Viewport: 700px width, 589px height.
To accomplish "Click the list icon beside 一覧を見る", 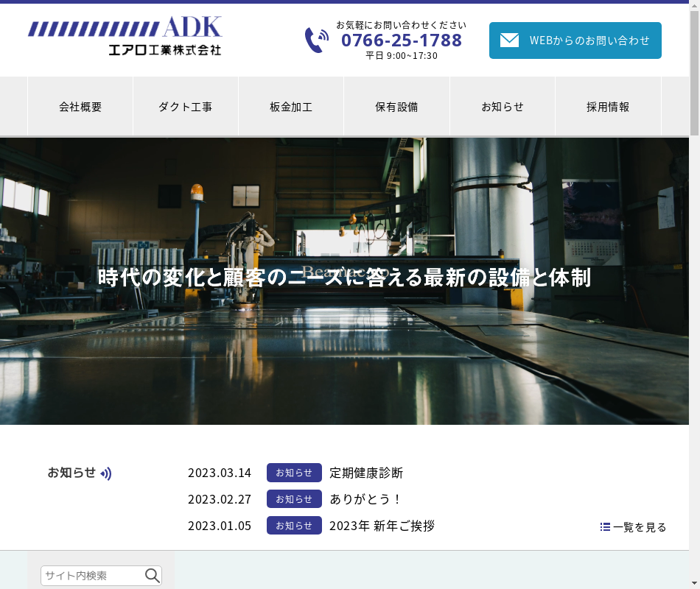I will (x=605, y=526).
